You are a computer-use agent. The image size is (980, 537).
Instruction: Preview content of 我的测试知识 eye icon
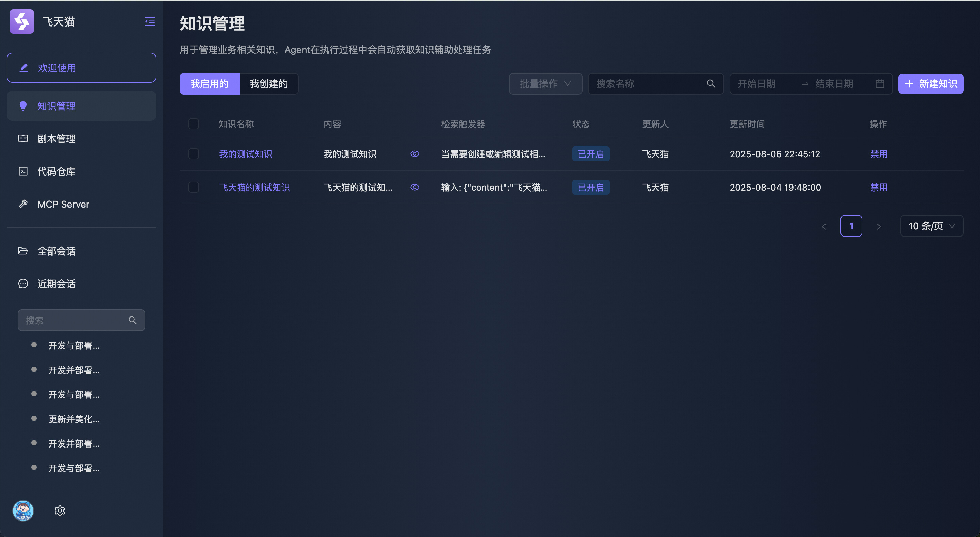pos(415,154)
